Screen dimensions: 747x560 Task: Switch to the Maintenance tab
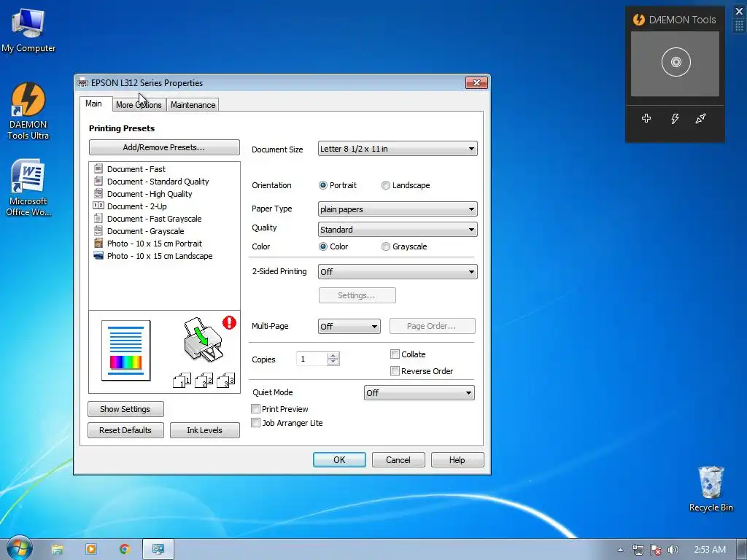pyautogui.click(x=193, y=105)
